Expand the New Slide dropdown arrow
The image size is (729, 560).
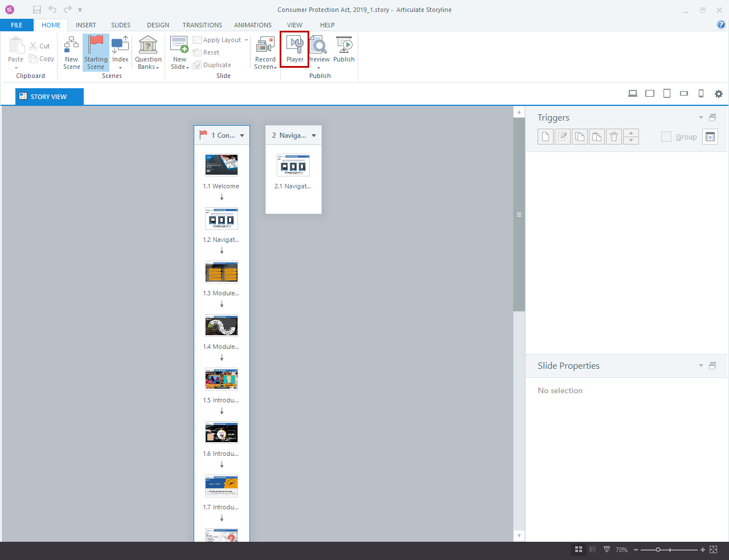(187, 67)
